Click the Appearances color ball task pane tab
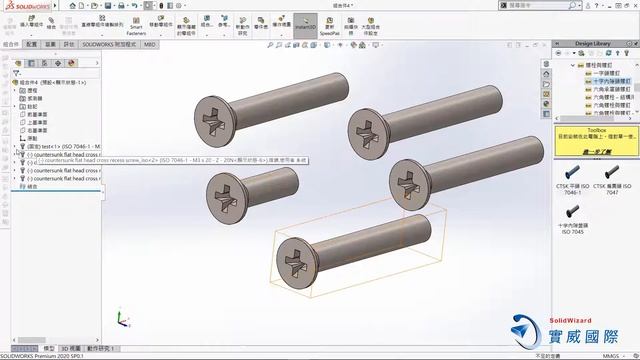 point(547,104)
